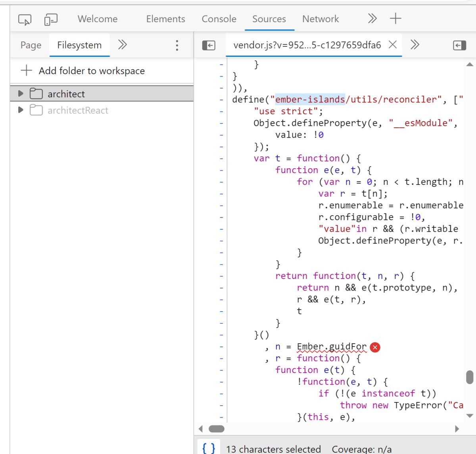Click 'return function(t, n, r) {' line
Image resolution: width=476 pixels, height=454 pixels.
(x=345, y=276)
